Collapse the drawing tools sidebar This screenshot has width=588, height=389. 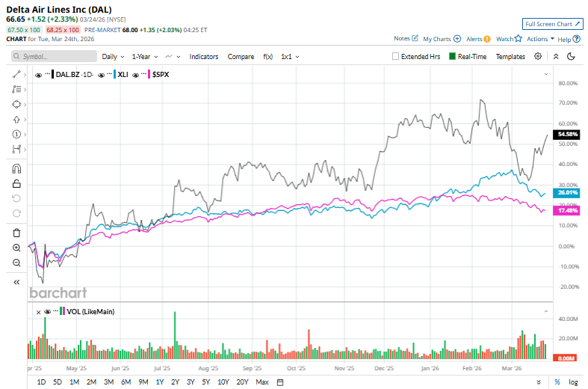click(16, 282)
